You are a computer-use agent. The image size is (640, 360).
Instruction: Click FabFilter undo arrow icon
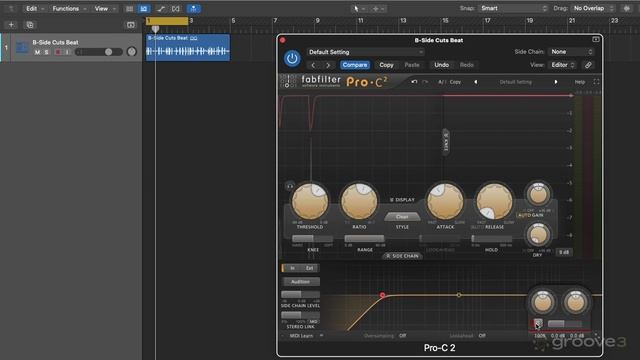pyautogui.click(x=414, y=82)
